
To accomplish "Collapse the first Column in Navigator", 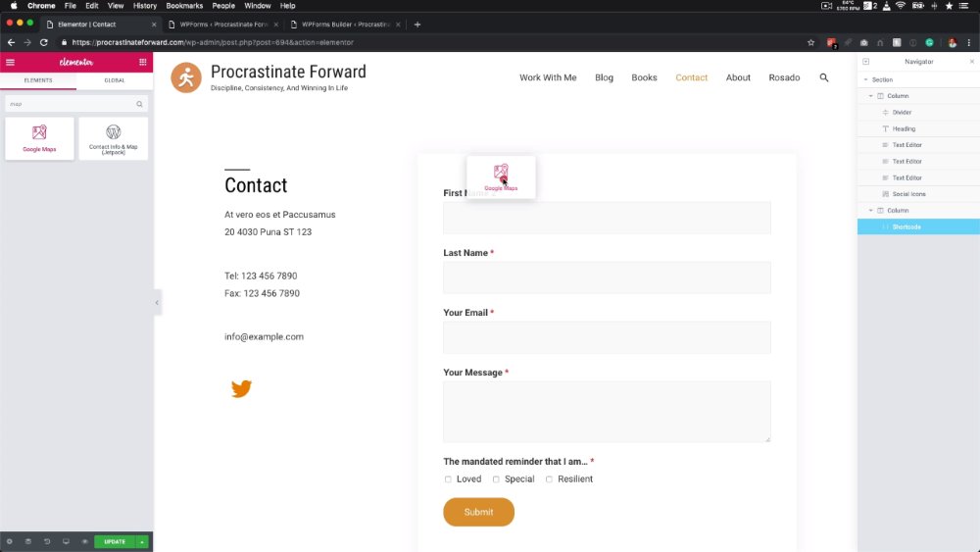I will click(x=870, y=96).
